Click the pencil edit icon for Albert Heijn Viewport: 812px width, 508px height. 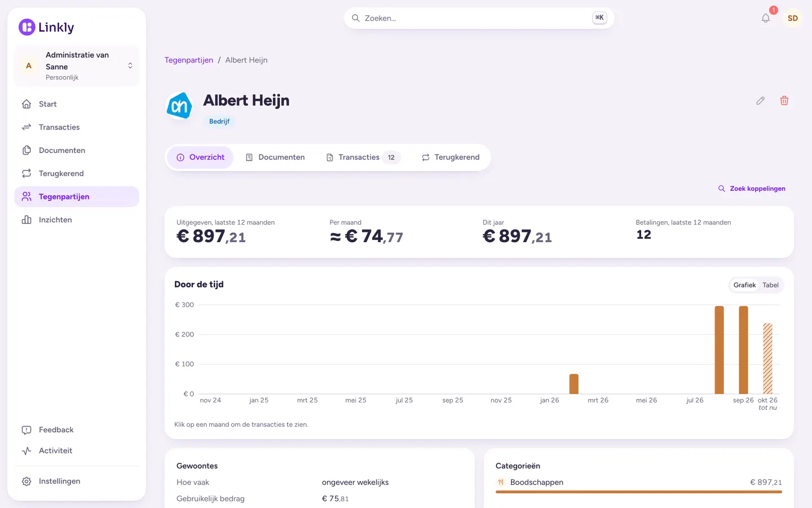[760, 100]
